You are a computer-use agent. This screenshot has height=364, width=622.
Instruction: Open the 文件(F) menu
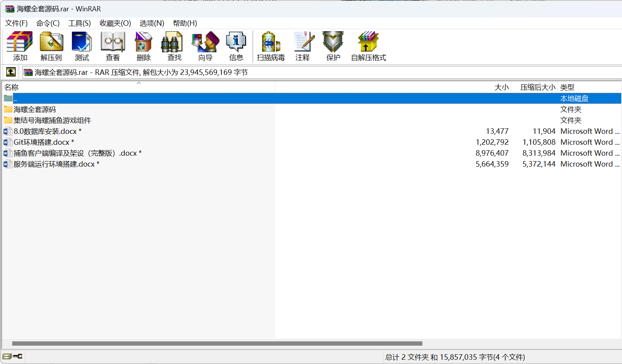16,23
